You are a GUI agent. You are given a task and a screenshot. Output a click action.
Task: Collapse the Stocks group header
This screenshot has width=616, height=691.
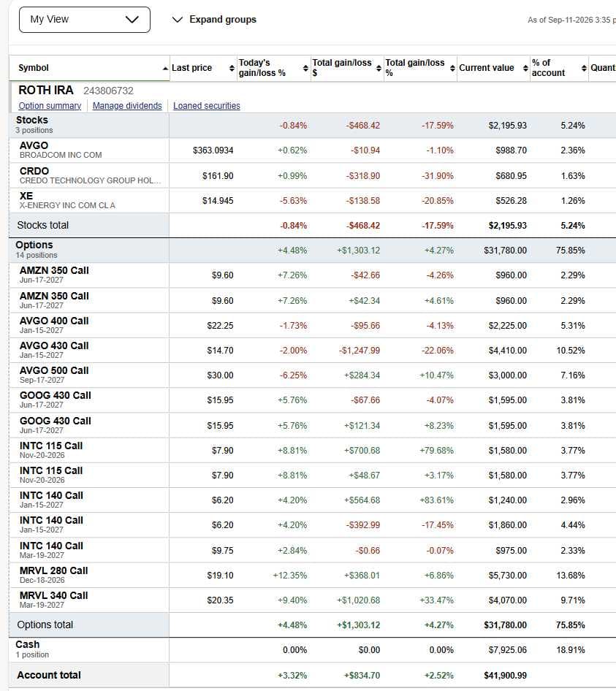point(31,120)
